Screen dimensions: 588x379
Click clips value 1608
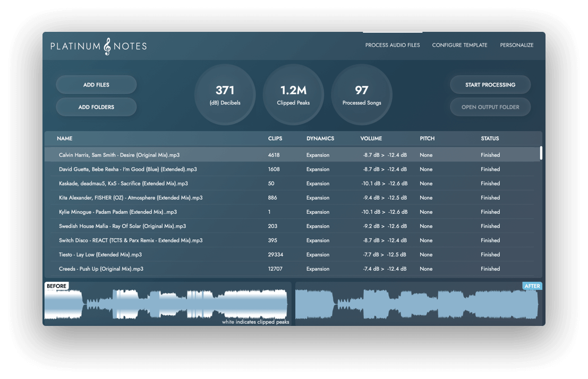tap(274, 169)
